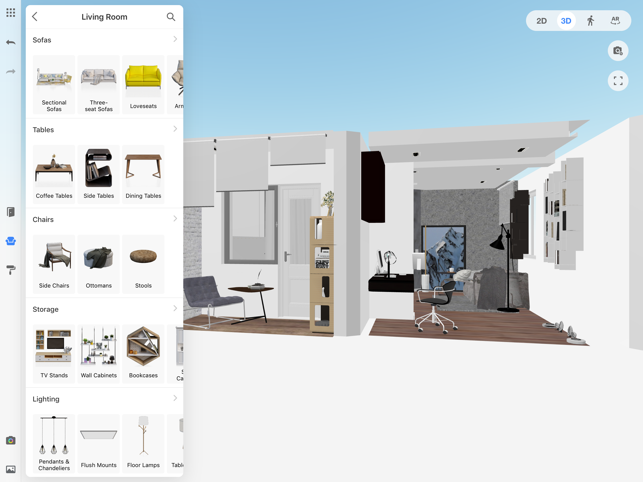643x482 pixels.
Task: Choose Bookcases under Storage
Action: (143, 353)
